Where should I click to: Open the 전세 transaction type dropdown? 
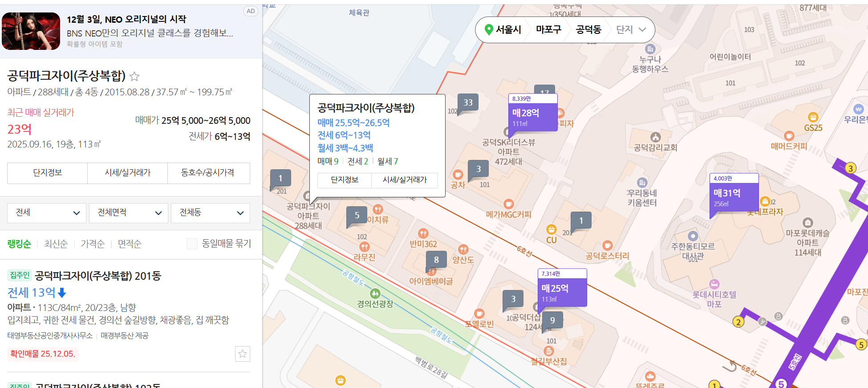tap(47, 213)
